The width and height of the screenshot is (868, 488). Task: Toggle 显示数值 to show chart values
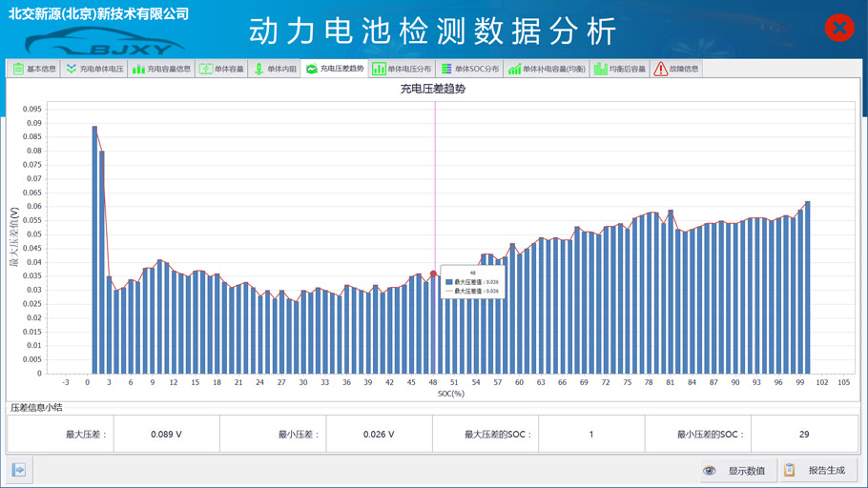[x=735, y=470]
